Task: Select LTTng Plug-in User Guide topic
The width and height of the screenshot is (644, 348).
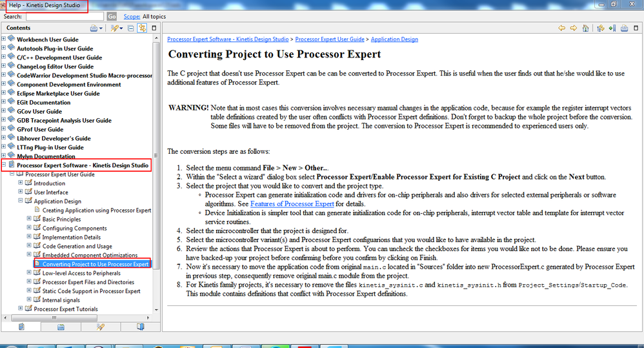Action: coord(50,147)
